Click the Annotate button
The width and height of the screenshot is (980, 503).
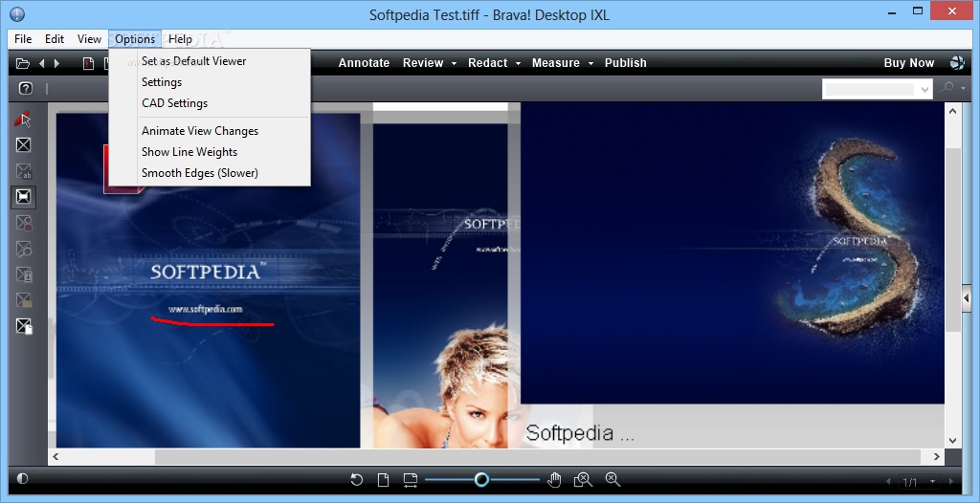pyautogui.click(x=364, y=63)
